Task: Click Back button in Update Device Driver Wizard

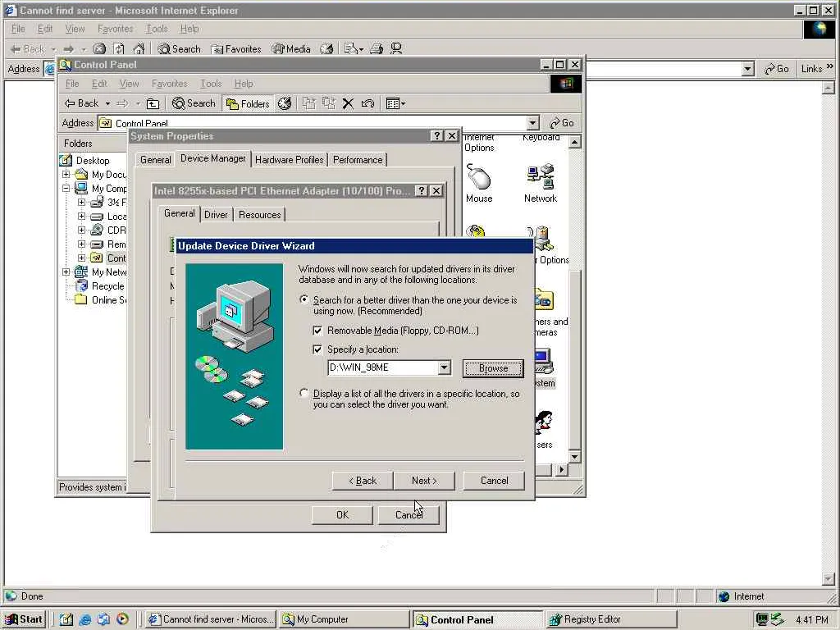Action: click(363, 481)
